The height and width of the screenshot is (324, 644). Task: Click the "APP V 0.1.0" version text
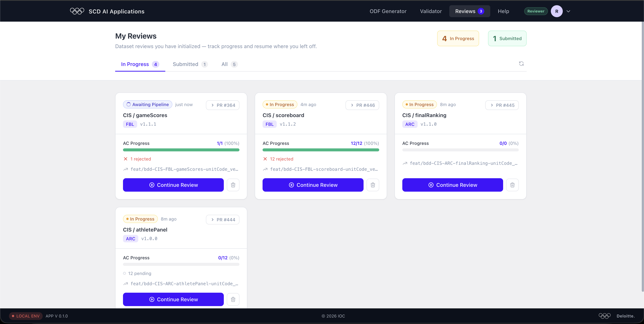(56, 316)
